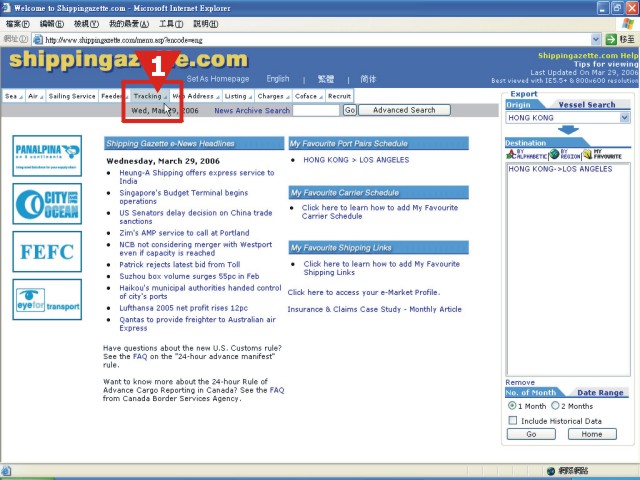640x480 pixels.
Task: Select the 2 Months radio button
Action: (x=555, y=406)
